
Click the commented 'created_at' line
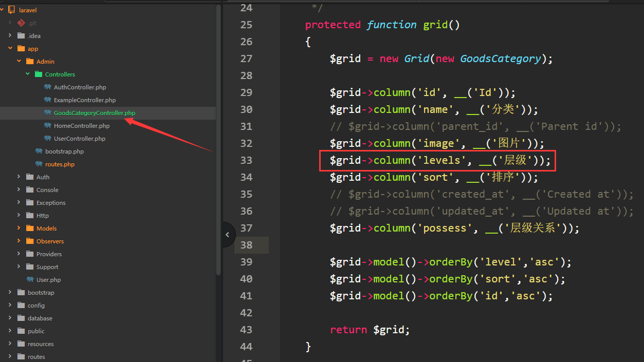pyautogui.click(x=482, y=194)
